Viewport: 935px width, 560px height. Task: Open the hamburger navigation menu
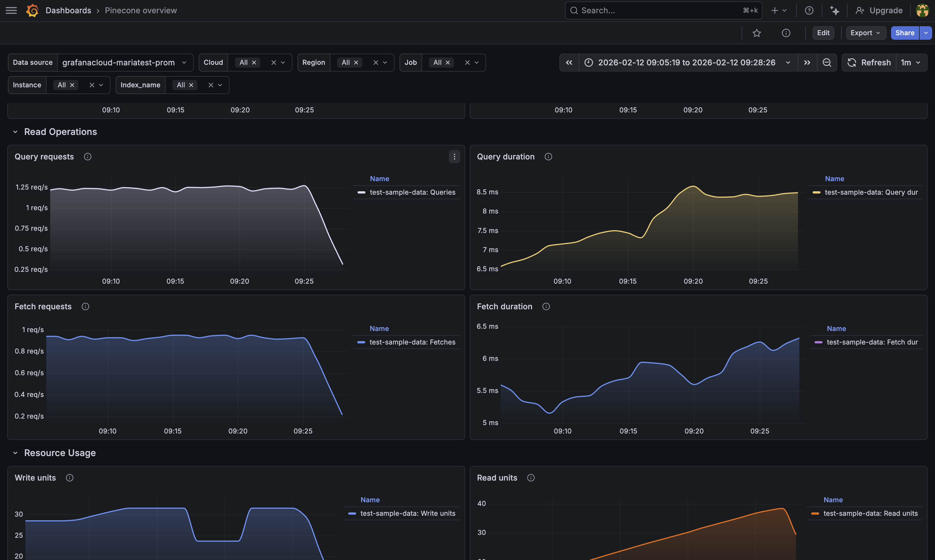coord(11,11)
